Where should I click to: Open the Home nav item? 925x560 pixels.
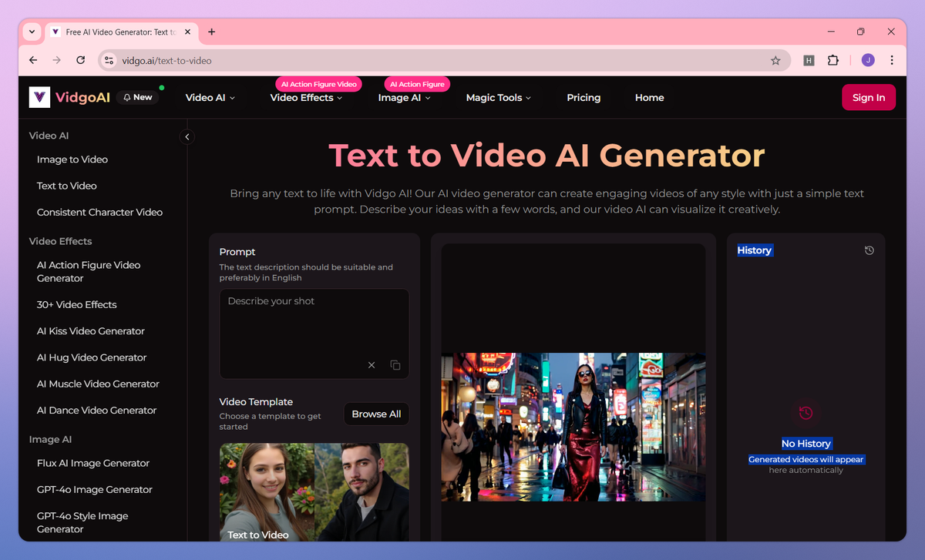click(x=649, y=98)
